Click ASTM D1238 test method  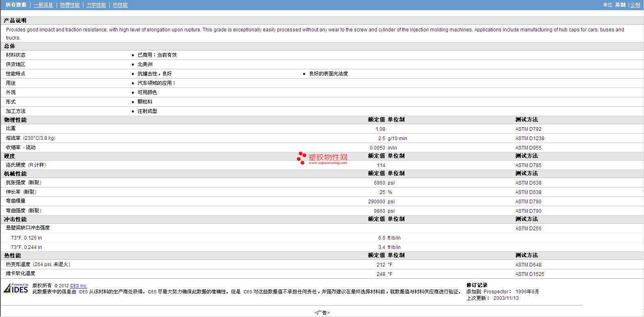529,139
